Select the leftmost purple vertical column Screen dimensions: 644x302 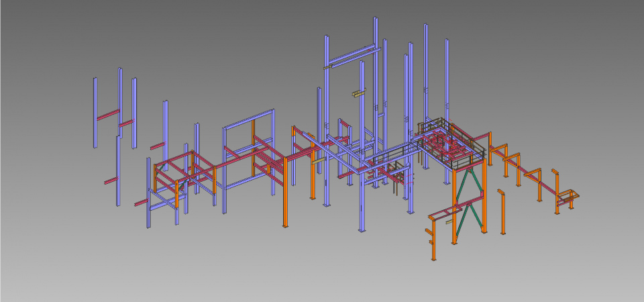(x=95, y=111)
